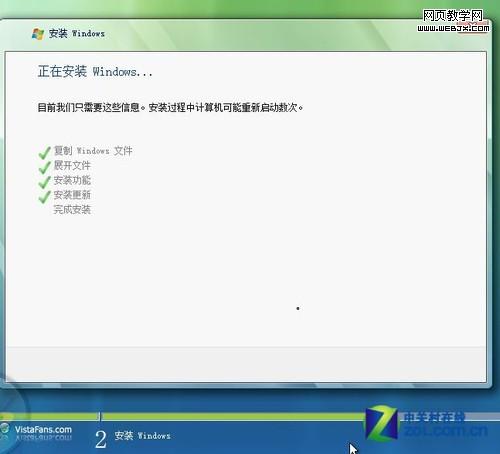Click the 安装 Windows title bar text
The height and width of the screenshot is (454, 500).
77,33
